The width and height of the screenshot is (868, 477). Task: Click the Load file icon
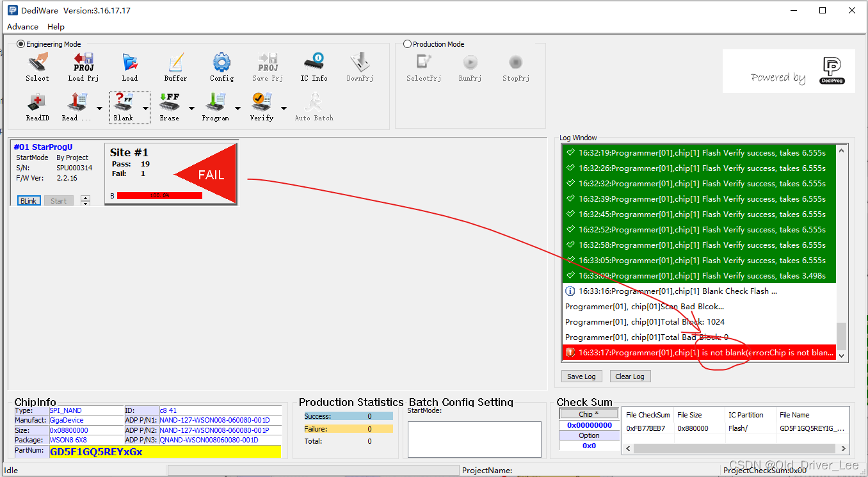pos(130,67)
